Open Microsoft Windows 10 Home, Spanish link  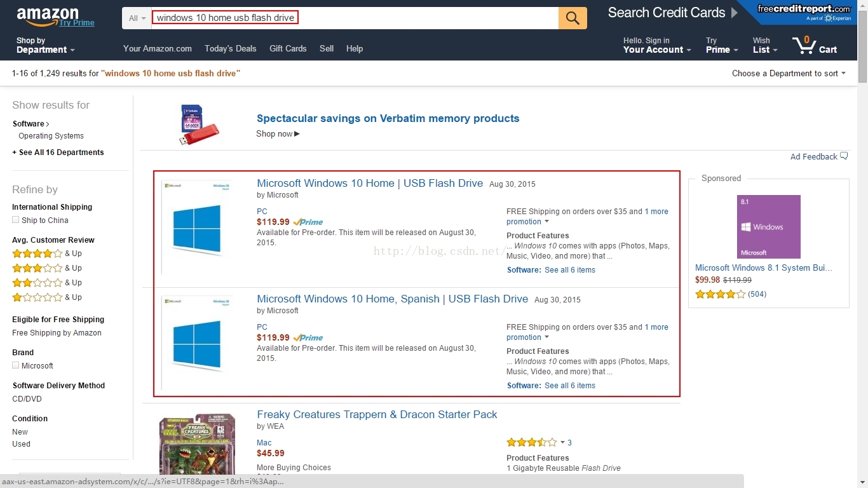click(x=392, y=299)
